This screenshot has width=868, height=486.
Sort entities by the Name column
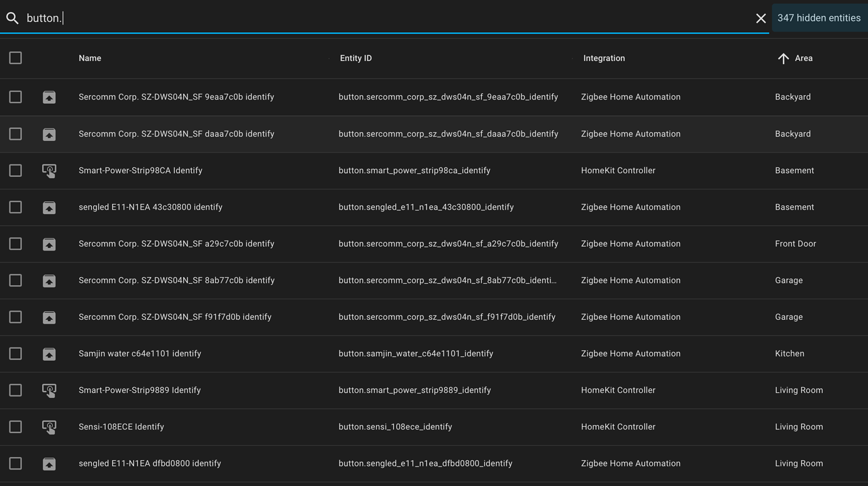click(x=89, y=58)
